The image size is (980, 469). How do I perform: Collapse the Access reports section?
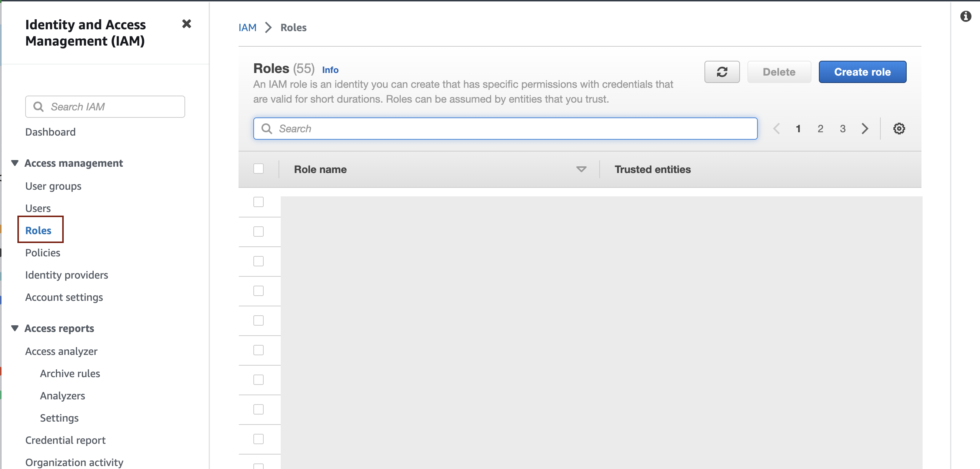point(15,328)
